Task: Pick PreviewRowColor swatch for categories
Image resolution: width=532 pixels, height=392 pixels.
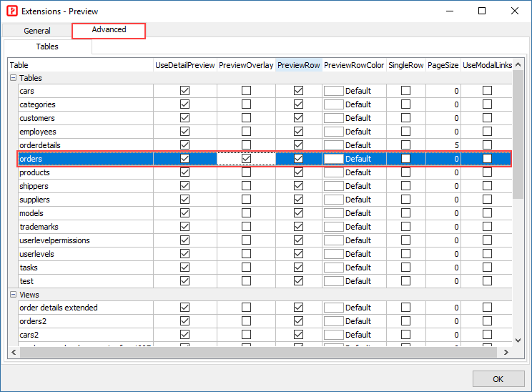Action: click(334, 104)
